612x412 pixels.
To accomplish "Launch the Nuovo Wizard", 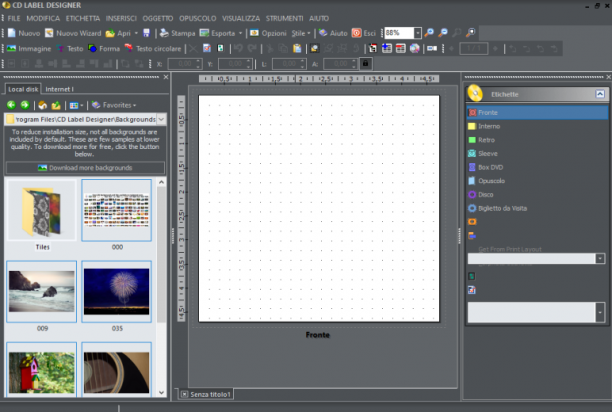I will (73, 33).
